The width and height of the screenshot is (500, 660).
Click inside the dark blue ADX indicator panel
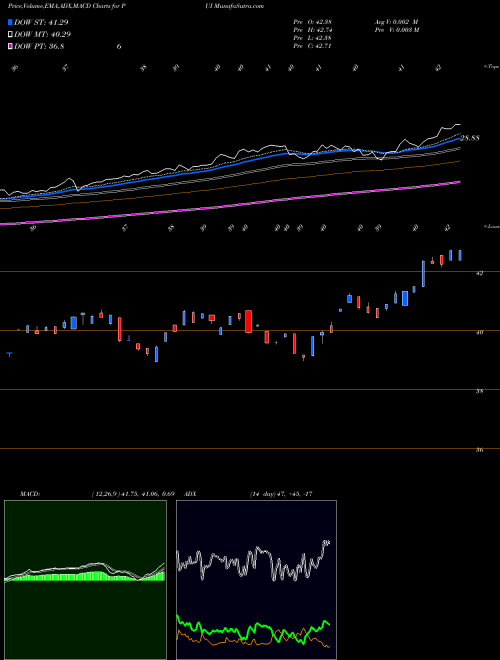click(256, 580)
